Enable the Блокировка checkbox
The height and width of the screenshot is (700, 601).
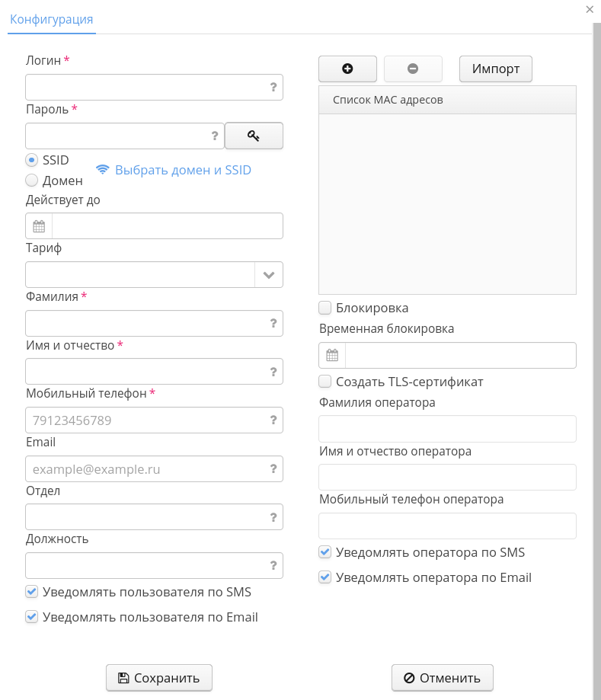325,308
